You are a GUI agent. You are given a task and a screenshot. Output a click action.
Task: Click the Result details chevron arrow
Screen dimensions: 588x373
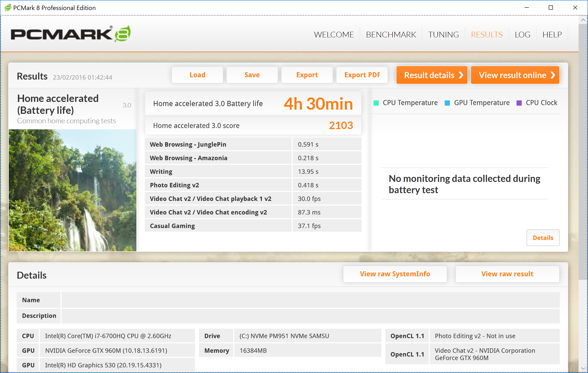click(x=461, y=75)
